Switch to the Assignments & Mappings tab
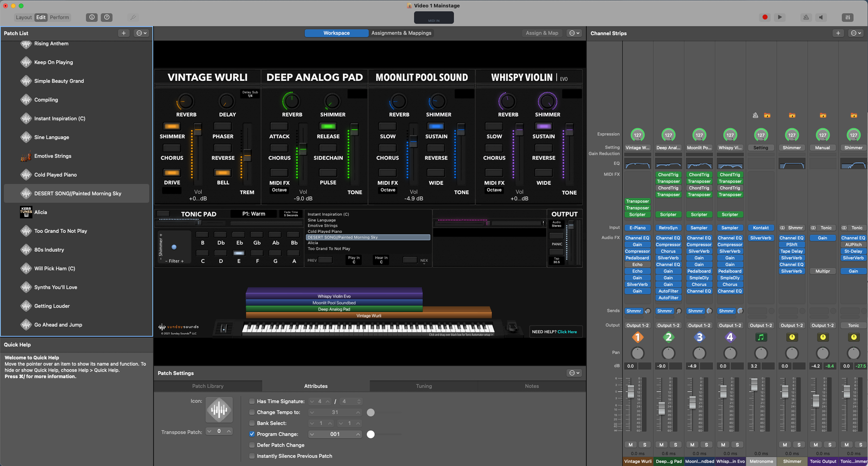Screen dimensions: 868x466 (401, 33)
